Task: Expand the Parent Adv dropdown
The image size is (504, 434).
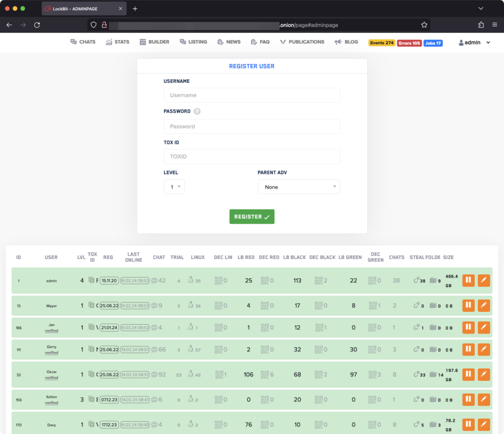Action: click(x=299, y=187)
